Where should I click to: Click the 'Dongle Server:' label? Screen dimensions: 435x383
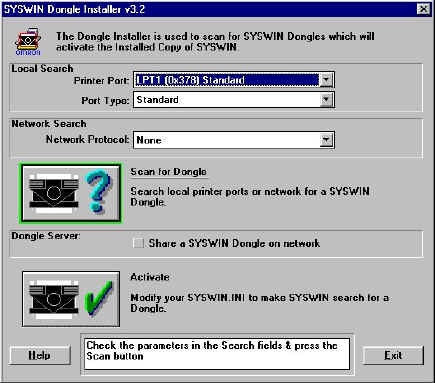pos(46,236)
